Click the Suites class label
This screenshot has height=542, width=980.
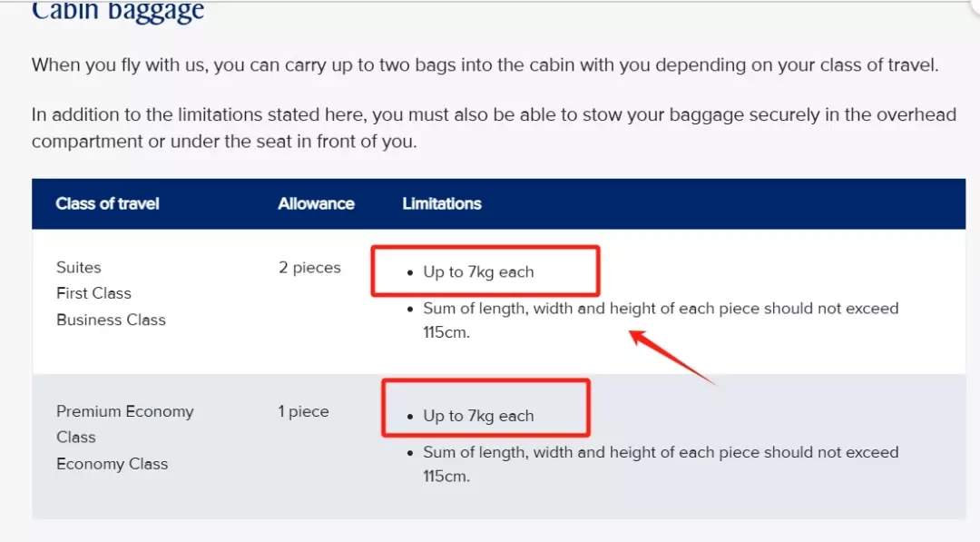[79, 268]
